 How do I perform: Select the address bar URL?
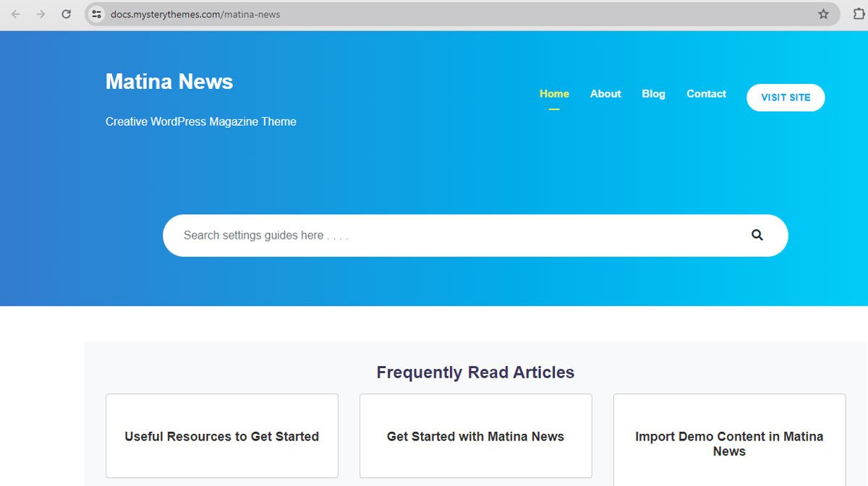[195, 14]
